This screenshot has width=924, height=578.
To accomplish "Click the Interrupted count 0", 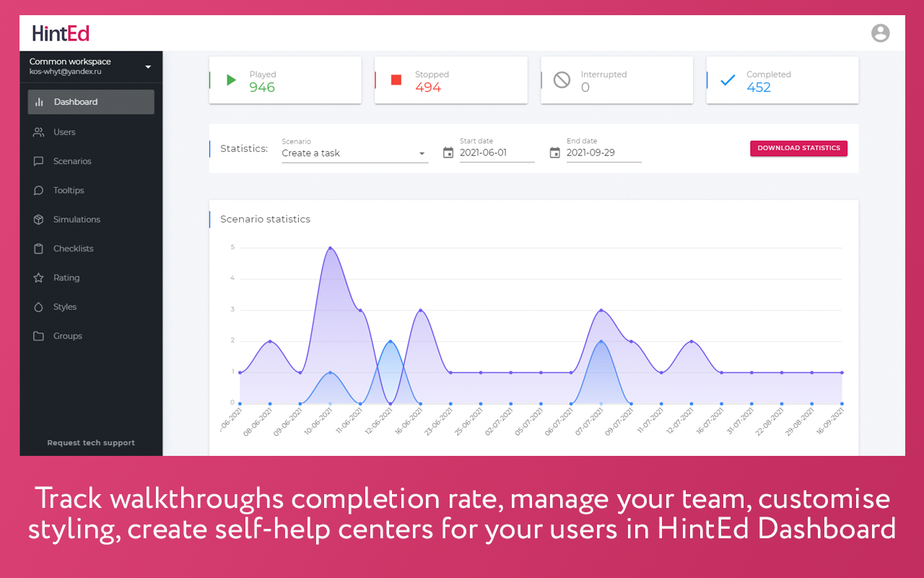I will 585,87.
